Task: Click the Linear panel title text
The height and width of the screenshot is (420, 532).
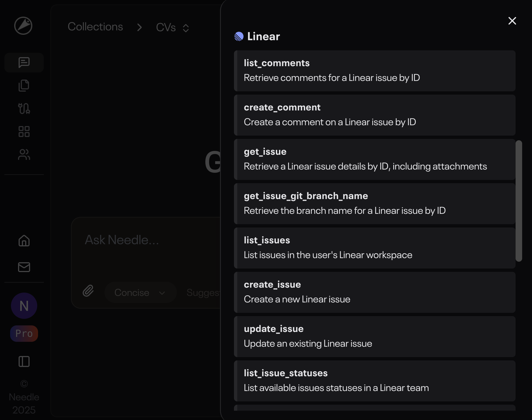Action: [x=264, y=36]
